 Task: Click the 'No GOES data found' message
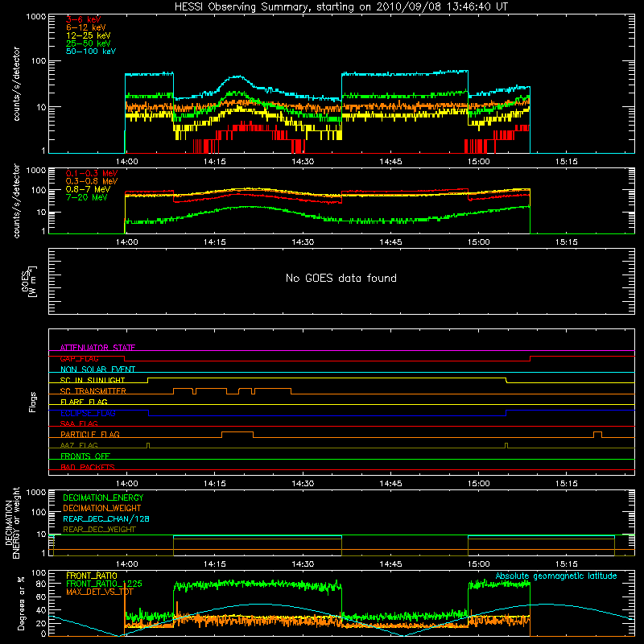[341, 278]
